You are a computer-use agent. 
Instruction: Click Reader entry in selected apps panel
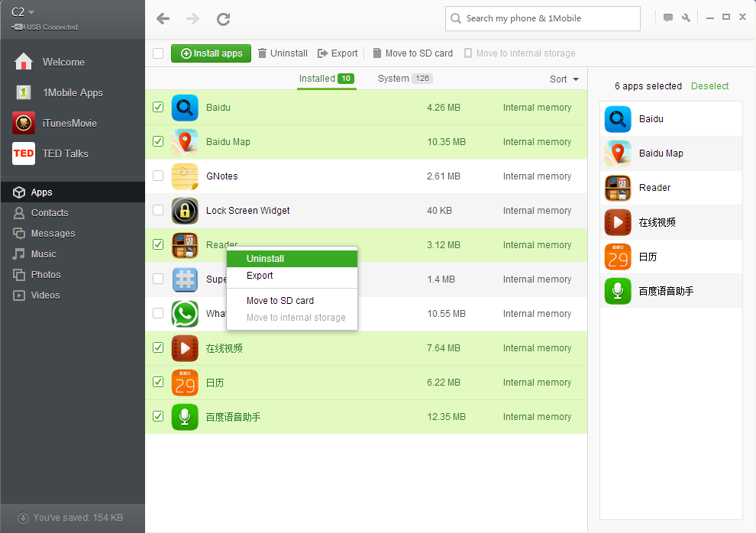tap(671, 188)
